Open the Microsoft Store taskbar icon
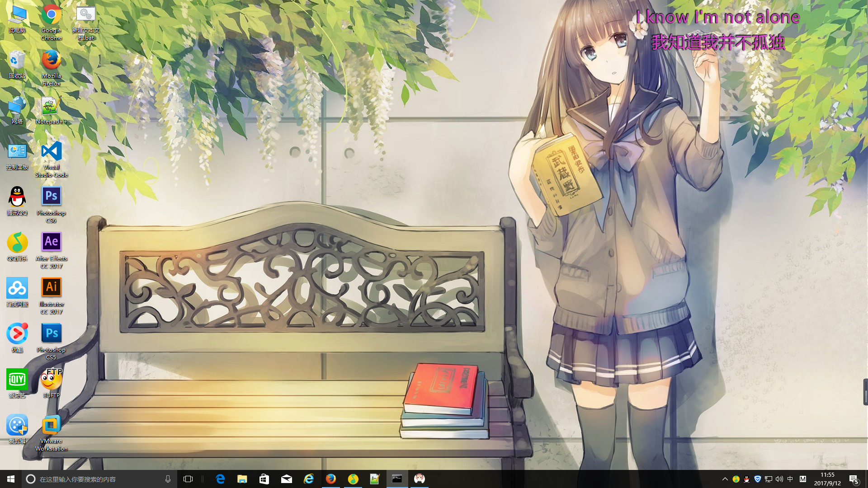 click(264, 479)
